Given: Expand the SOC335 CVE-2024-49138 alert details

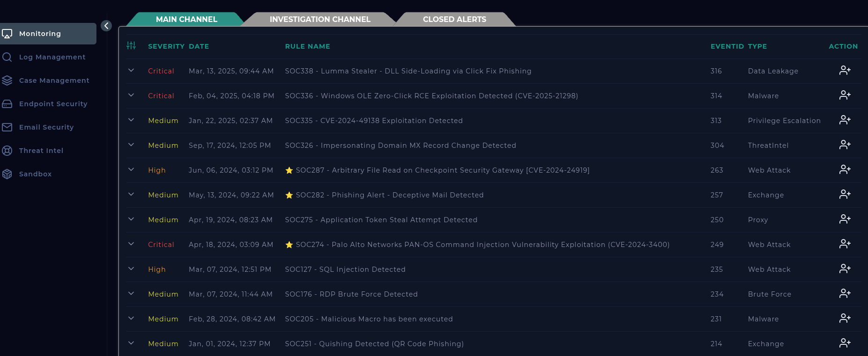Looking at the screenshot, I should click(x=131, y=120).
